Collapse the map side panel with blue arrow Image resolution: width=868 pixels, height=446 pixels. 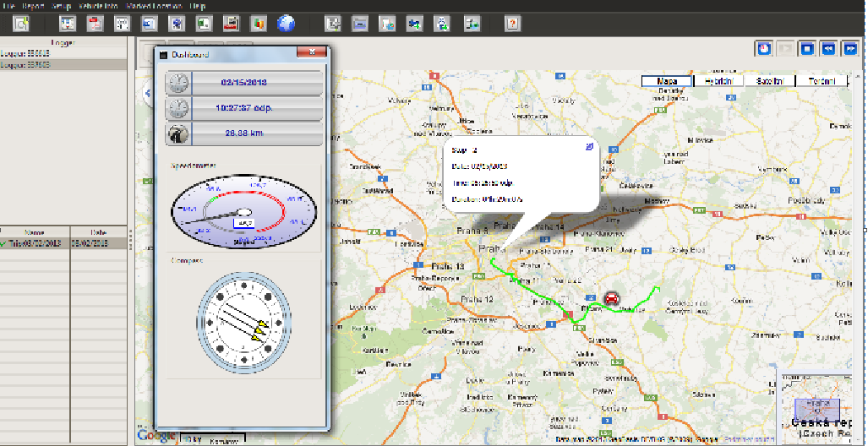tap(148, 93)
